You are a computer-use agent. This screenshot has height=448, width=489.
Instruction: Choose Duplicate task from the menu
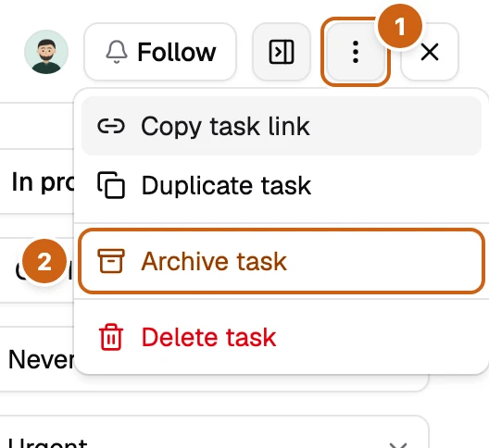click(282, 185)
